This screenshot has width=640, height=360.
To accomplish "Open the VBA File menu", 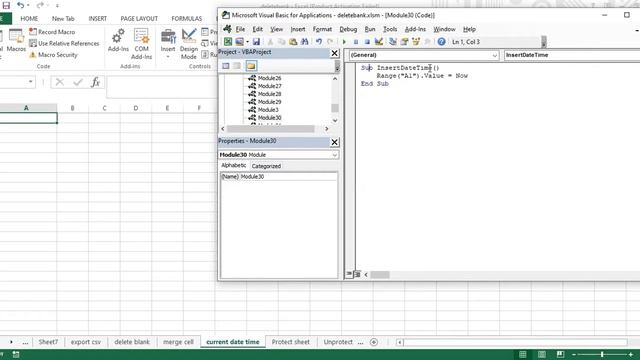I will click(x=240, y=29).
